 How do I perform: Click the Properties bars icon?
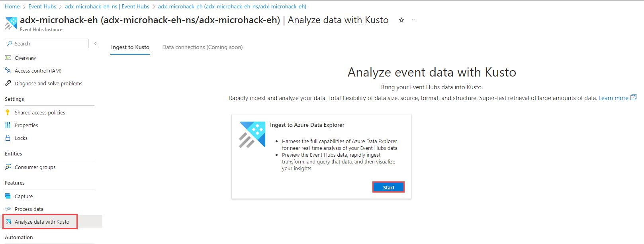pos(8,125)
